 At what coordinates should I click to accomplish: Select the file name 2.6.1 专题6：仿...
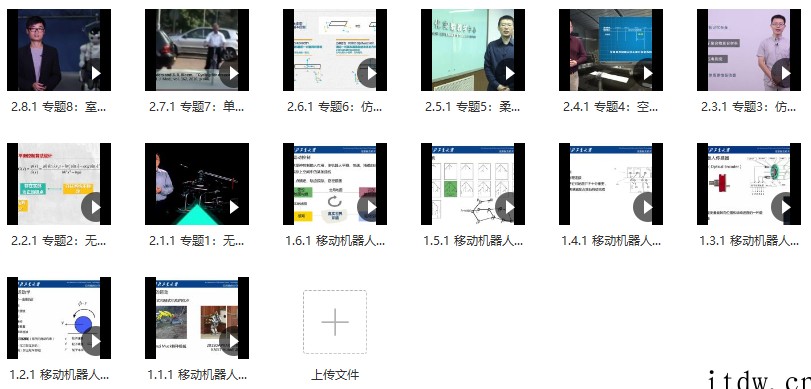point(335,107)
